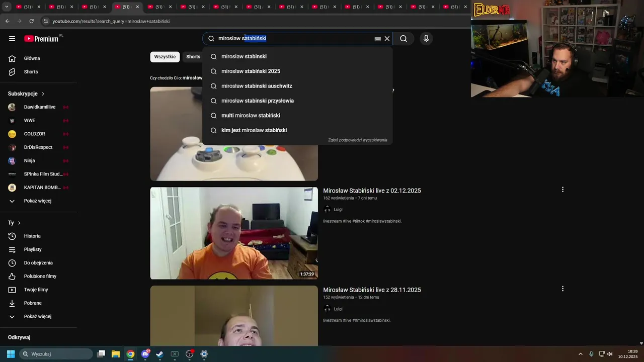This screenshot has height=362, width=644.
Task: Open thumbnail of live z 28.11.2025 video
Action: pos(234,316)
